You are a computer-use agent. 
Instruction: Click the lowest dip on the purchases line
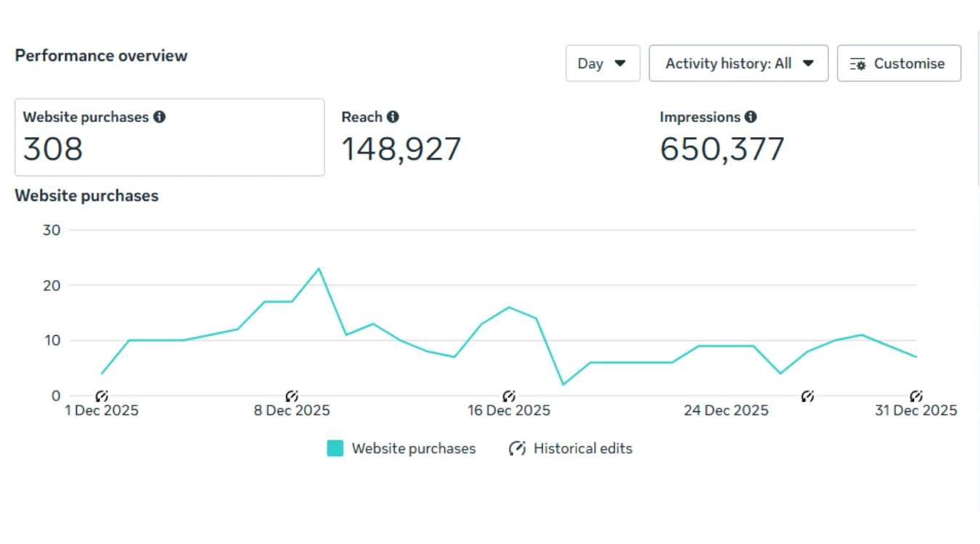563,384
